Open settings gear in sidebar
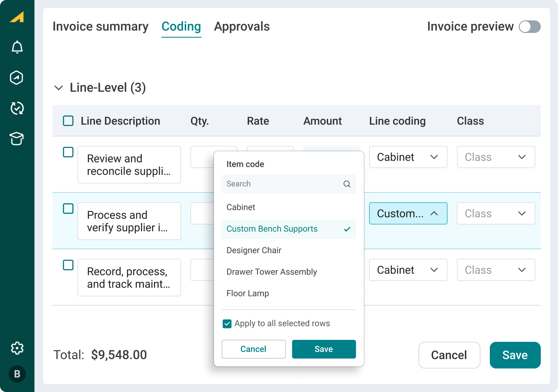 17,348
